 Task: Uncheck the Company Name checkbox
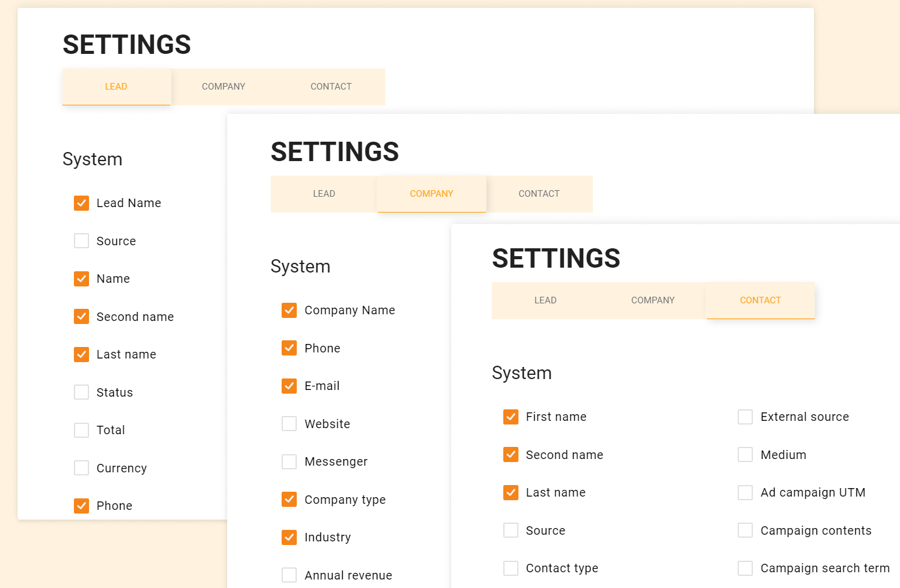(290, 310)
